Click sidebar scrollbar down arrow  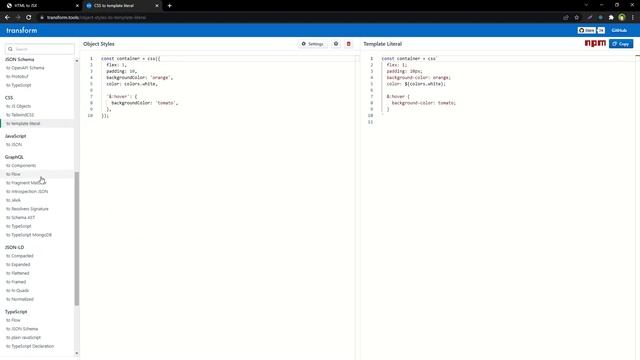(77, 353)
